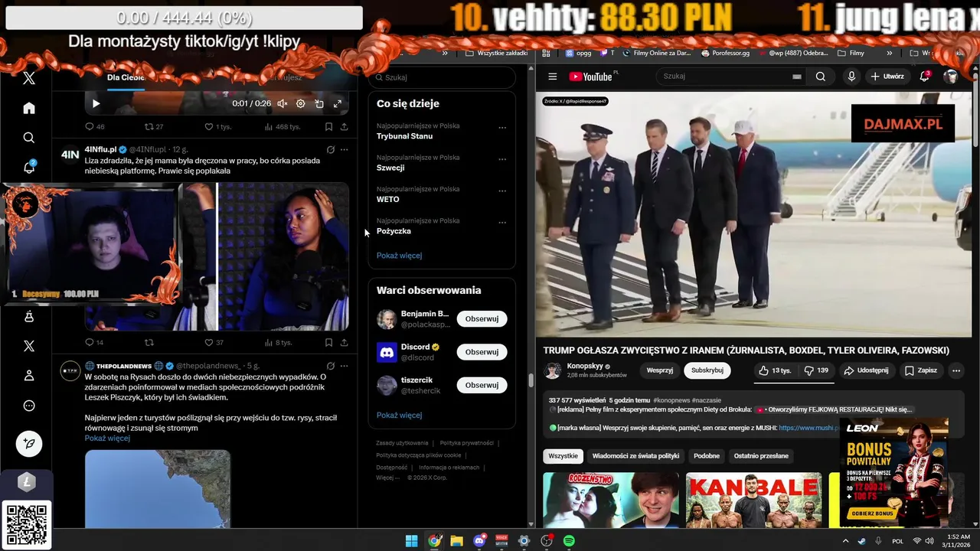Save video using Zapisz
980x551 pixels.
tap(920, 370)
